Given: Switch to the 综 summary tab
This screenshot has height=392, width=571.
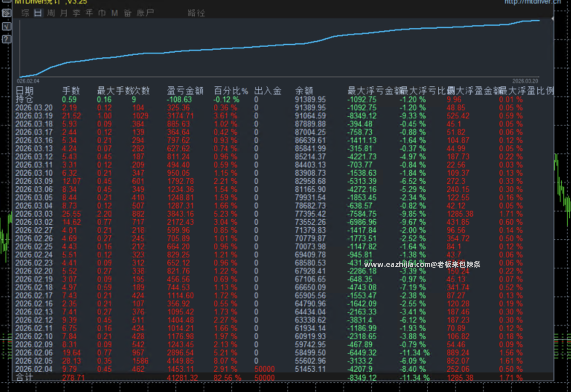Looking at the screenshot, I should [x=25, y=13].
